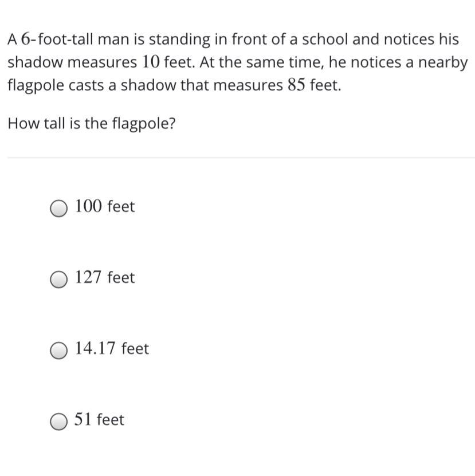Click the '127 feet' answer label
Screen dimensions: 475x476
[105, 277]
